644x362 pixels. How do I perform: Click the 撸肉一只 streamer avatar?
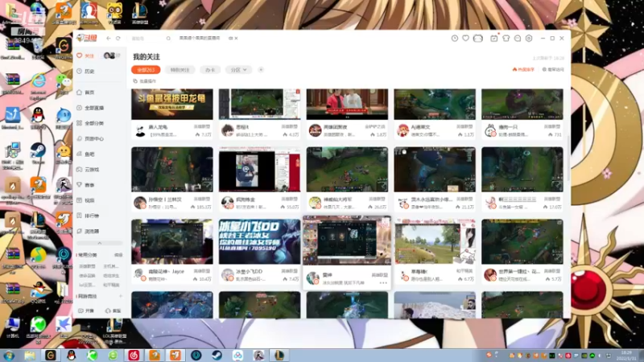point(490,130)
